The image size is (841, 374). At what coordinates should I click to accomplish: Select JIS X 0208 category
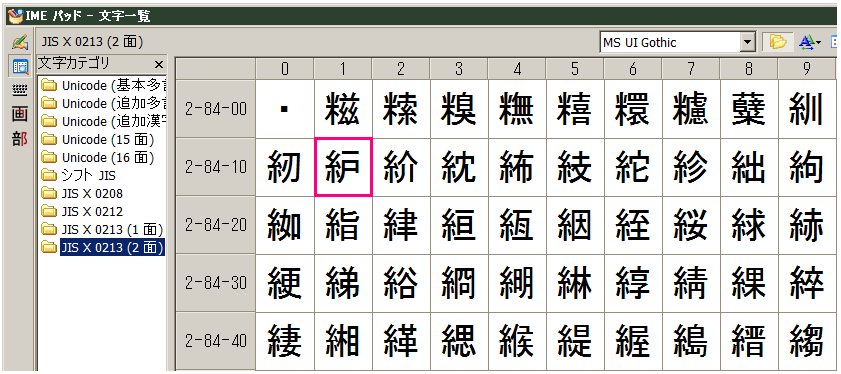[83, 193]
